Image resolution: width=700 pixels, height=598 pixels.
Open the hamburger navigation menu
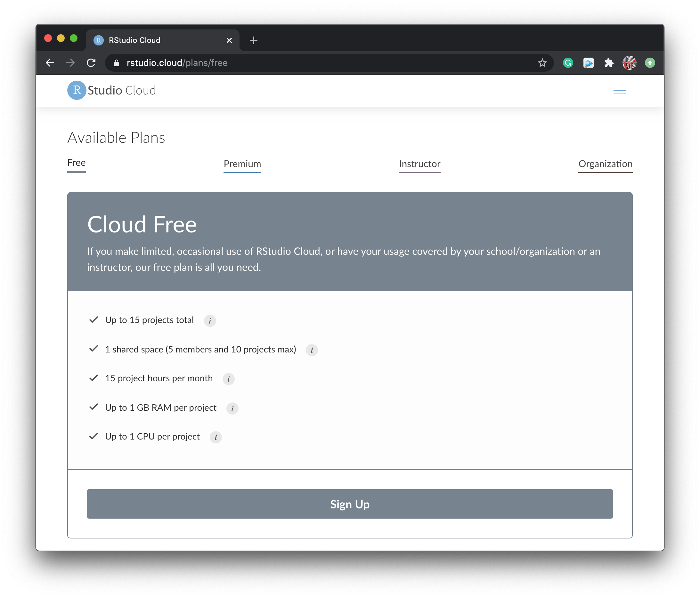pos(620,90)
